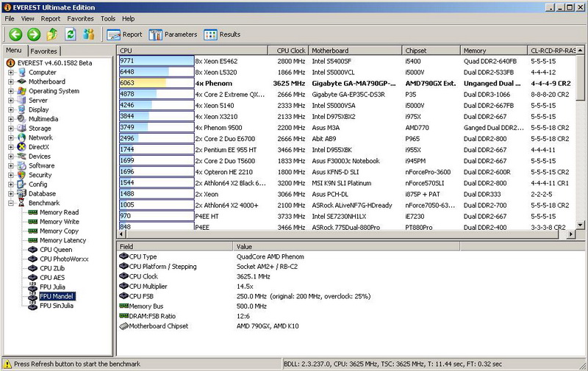Select FPU SinJulia benchmark
588x371 pixels.
pyautogui.click(x=57, y=306)
